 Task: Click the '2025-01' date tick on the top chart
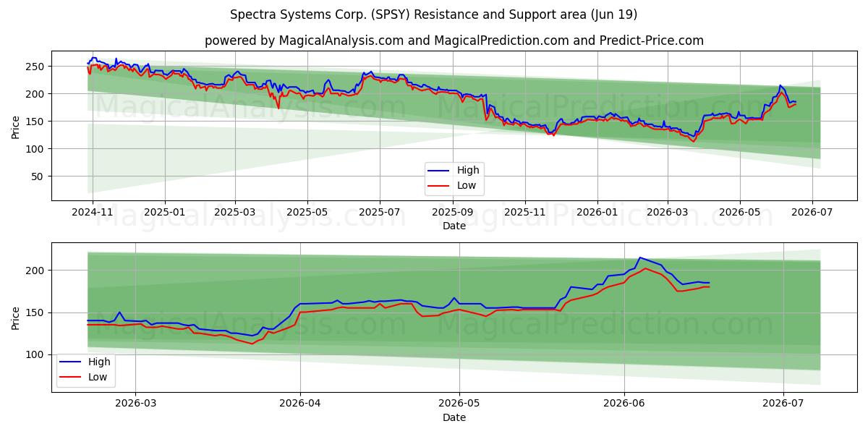coord(165,213)
